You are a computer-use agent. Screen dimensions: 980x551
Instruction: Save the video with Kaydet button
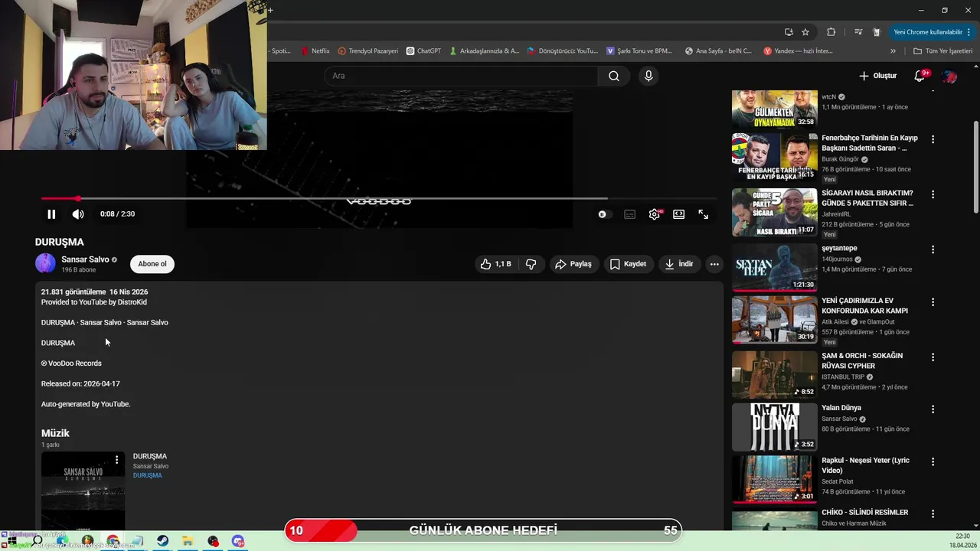tap(628, 264)
